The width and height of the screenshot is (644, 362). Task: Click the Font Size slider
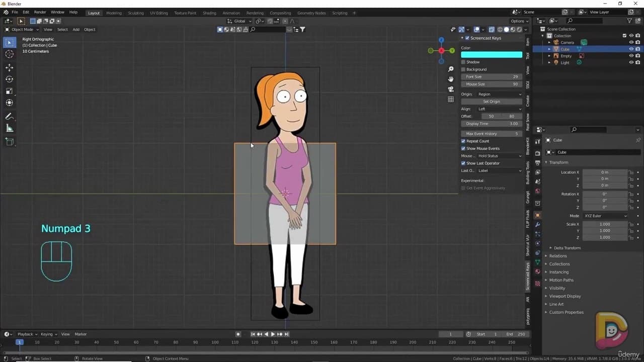(492, 77)
